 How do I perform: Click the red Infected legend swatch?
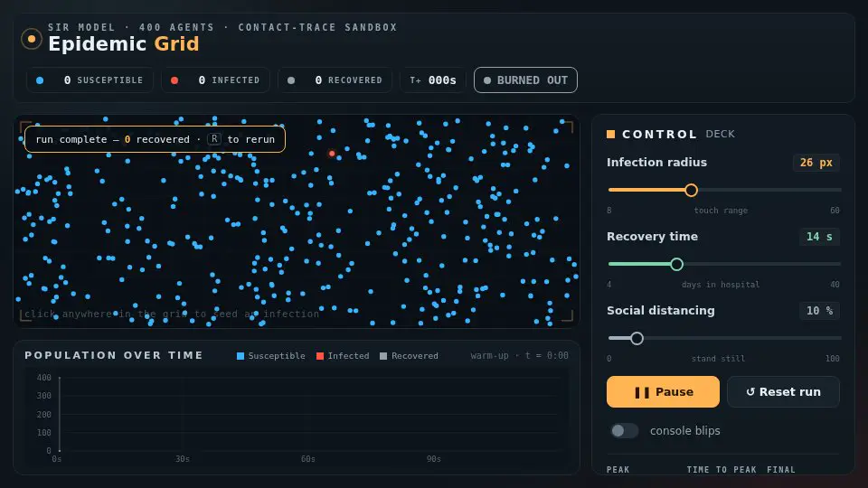click(320, 356)
